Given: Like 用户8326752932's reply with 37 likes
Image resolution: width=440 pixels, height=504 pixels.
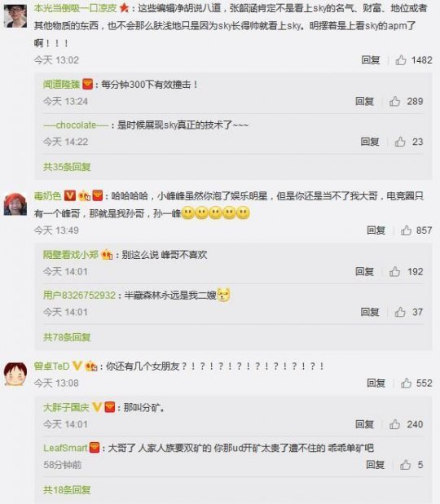Looking at the screenshot, I should click(x=400, y=312).
